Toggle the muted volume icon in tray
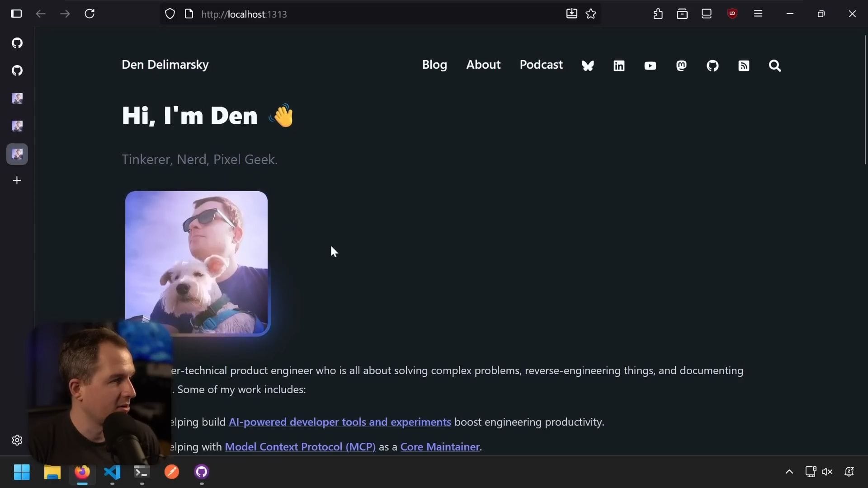868x488 pixels. tap(827, 472)
